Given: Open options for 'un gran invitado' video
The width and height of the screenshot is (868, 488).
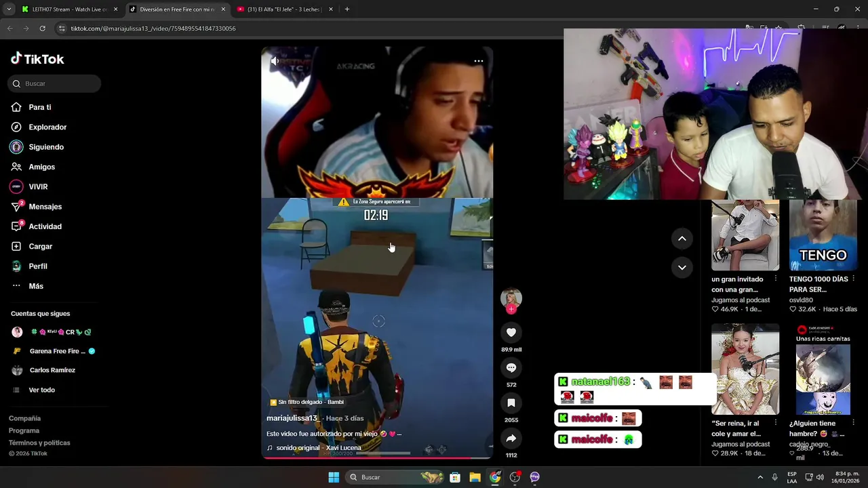Looking at the screenshot, I should (x=776, y=279).
